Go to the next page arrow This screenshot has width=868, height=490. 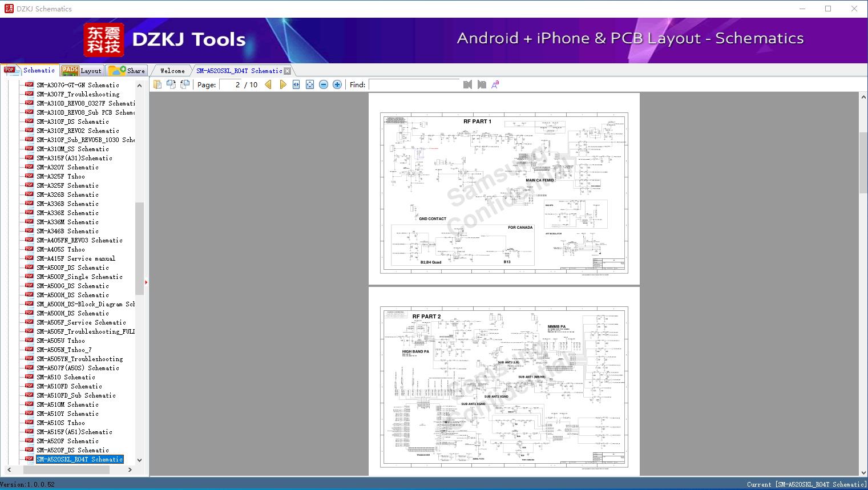tap(282, 84)
